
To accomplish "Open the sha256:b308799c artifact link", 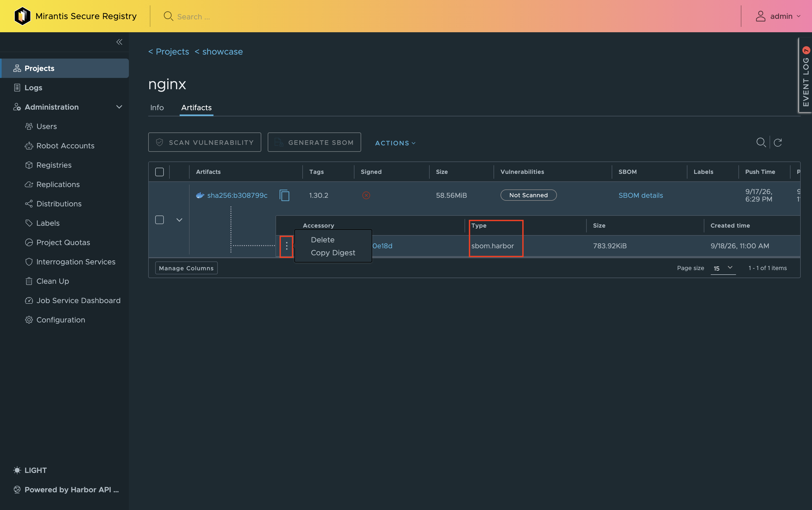I will pyautogui.click(x=237, y=195).
